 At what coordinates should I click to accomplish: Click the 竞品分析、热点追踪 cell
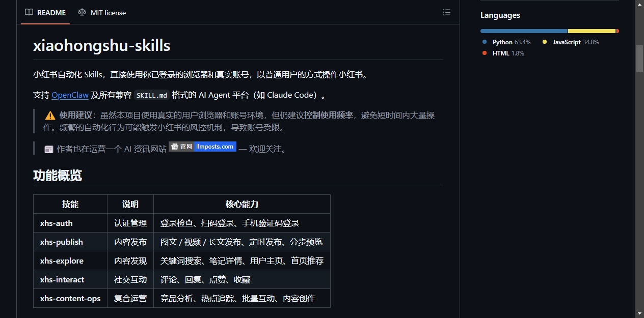click(x=242, y=298)
